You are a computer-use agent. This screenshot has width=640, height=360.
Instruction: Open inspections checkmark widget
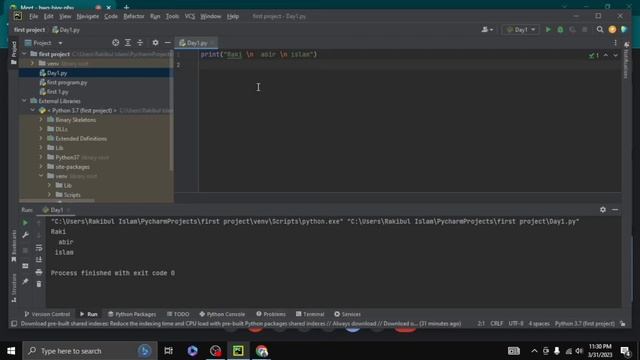coord(594,55)
